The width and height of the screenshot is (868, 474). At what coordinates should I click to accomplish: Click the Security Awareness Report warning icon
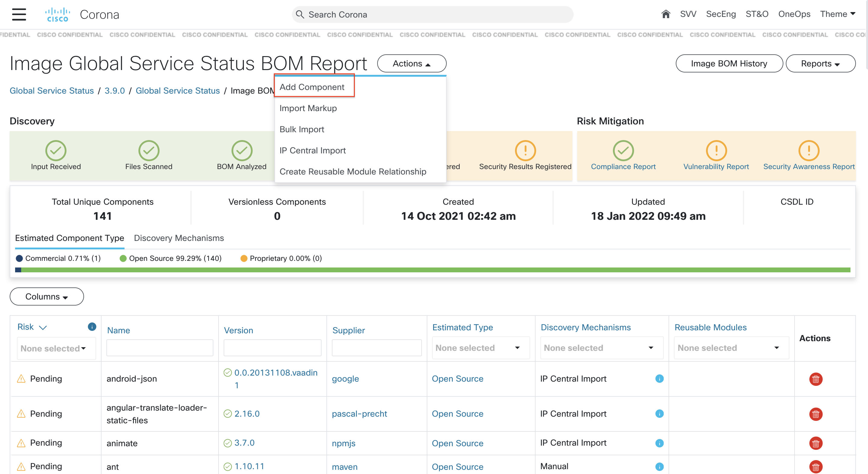pos(809,150)
